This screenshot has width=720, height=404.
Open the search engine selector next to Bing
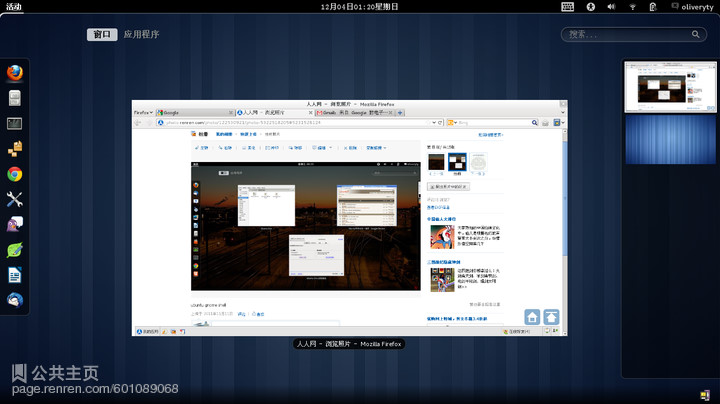(x=452, y=123)
